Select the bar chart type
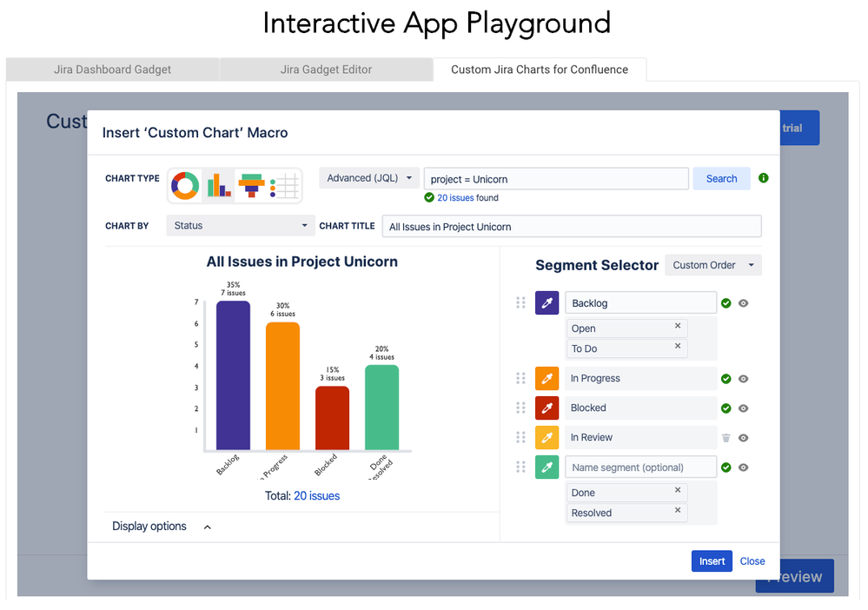This screenshot has height=610, width=868. (217, 185)
